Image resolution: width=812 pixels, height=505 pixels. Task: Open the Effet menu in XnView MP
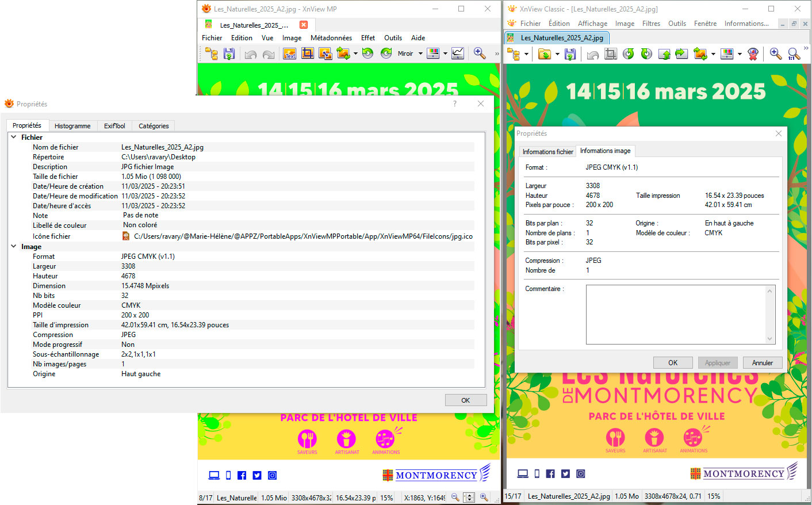click(368, 38)
